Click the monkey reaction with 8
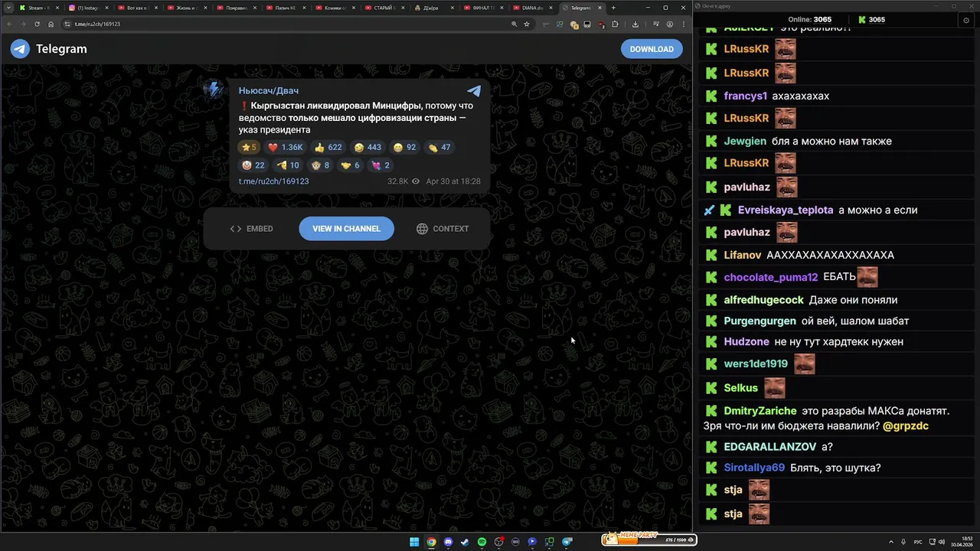 click(x=320, y=165)
